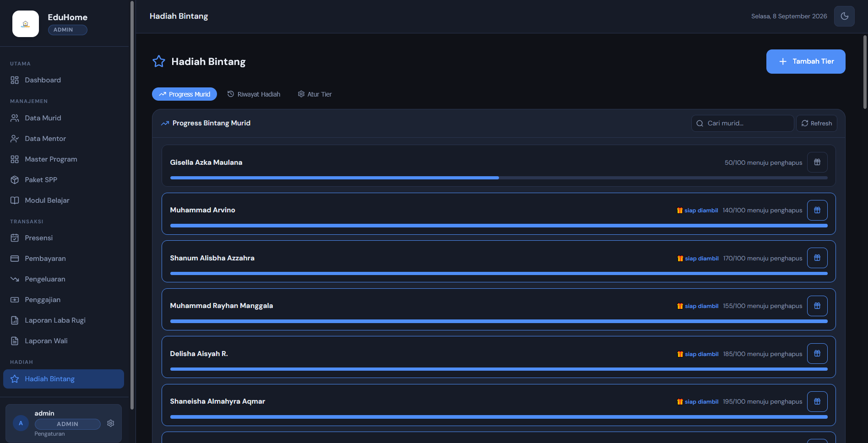Open the Pembayaran page
The image size is (868, 443).
(64, 259)
